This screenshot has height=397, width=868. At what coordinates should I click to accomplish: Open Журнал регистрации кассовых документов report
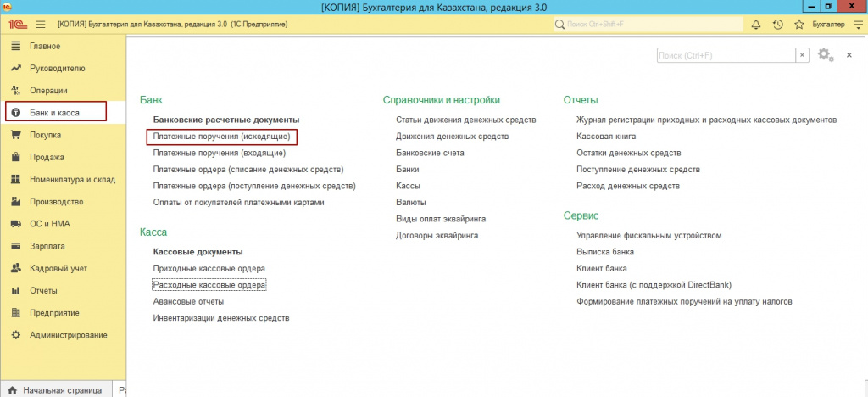[706, 120]
